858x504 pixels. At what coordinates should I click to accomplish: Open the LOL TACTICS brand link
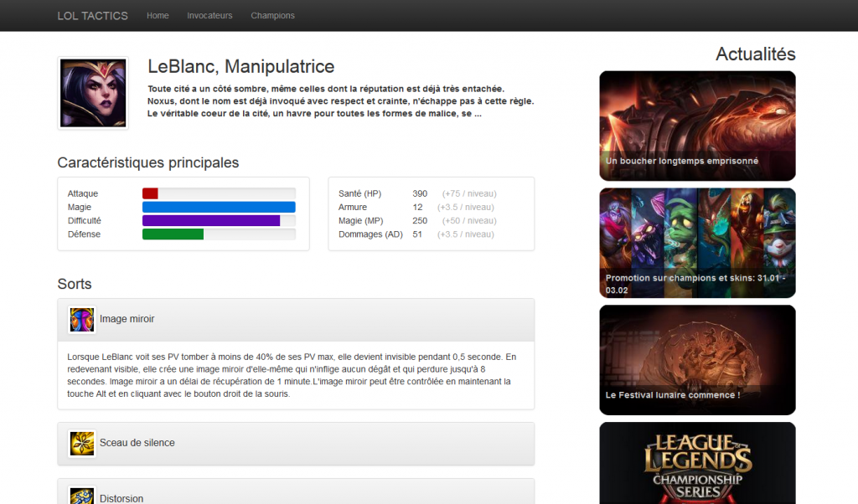point(92,16)
